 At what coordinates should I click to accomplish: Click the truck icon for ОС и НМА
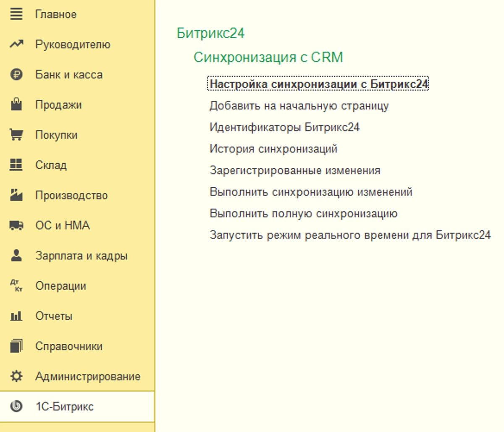coord(16,225)
